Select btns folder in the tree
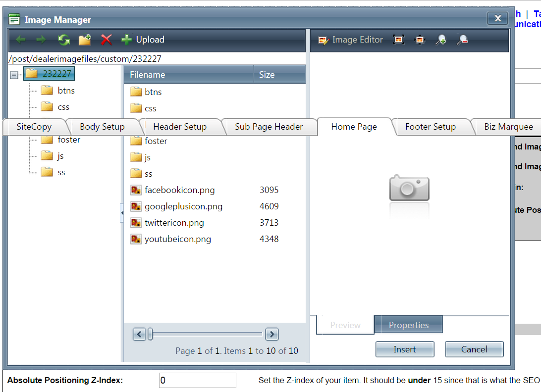541x392 pixels. 57,91
